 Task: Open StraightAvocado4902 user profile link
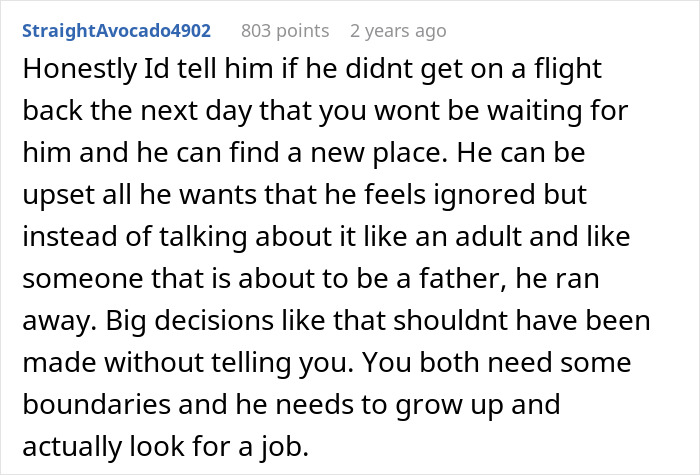tap(116, 31)
